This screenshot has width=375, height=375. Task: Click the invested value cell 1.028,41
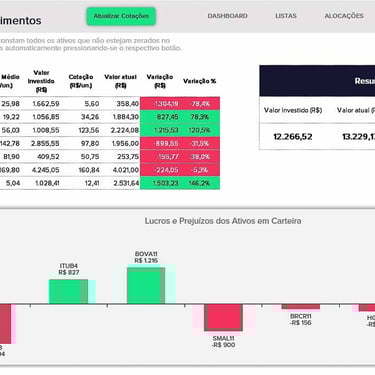pyautogui.click(x=47, y=183)
